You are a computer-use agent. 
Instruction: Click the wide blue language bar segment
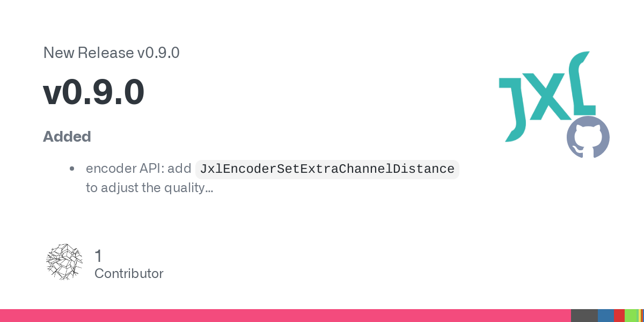pyautogui.click(x=606, y=316)
